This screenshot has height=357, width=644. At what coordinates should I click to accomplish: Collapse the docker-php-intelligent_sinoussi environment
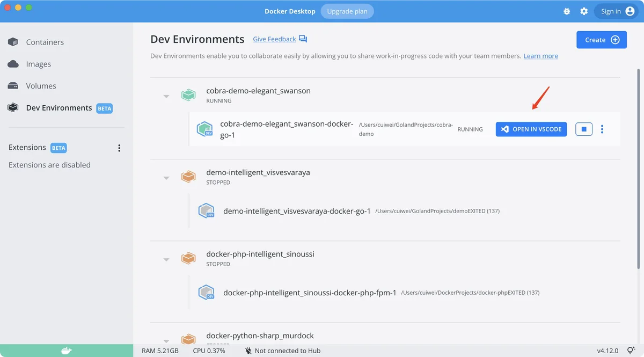166,259
